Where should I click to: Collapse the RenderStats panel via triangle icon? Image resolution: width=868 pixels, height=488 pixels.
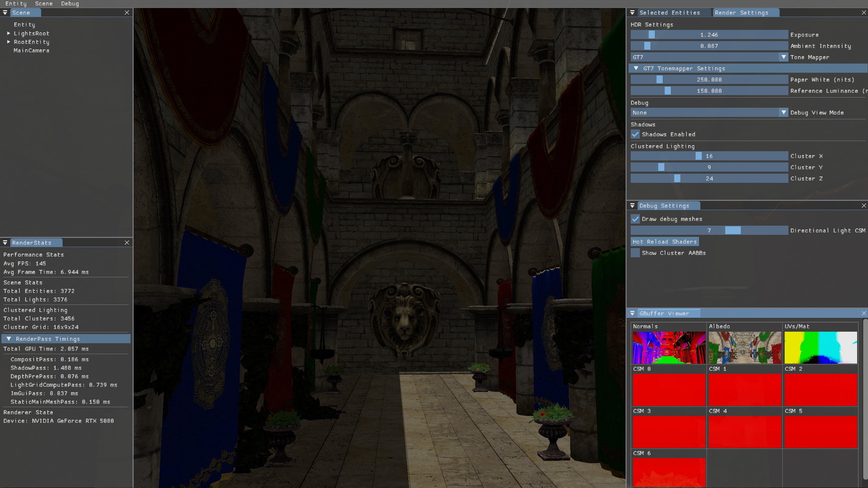(5, 243)
